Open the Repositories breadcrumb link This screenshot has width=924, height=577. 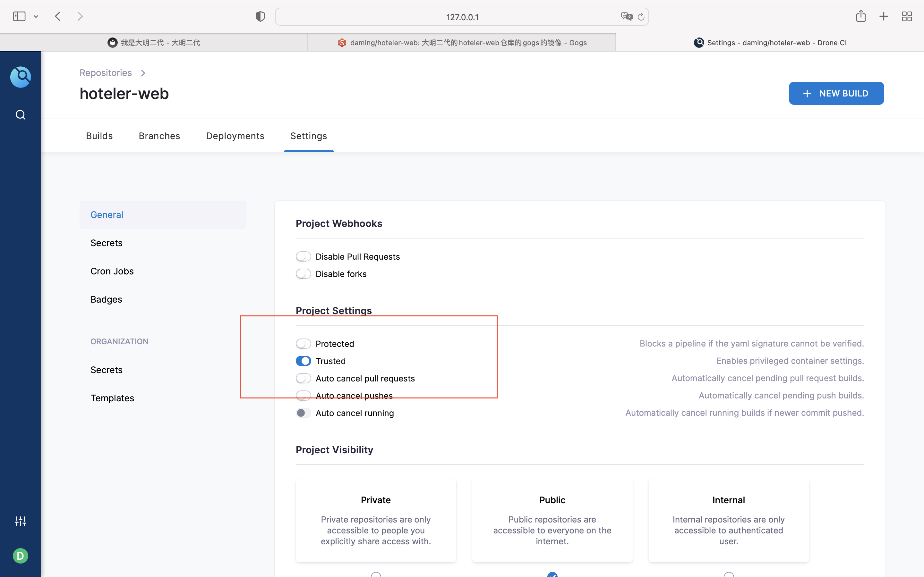[105, 73]
